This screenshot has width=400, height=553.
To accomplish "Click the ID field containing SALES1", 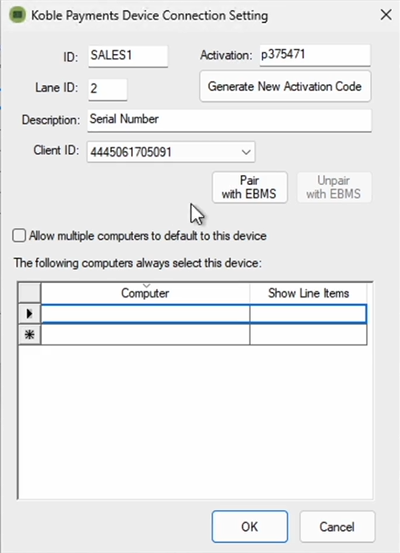I will click(x=128, y=56).
